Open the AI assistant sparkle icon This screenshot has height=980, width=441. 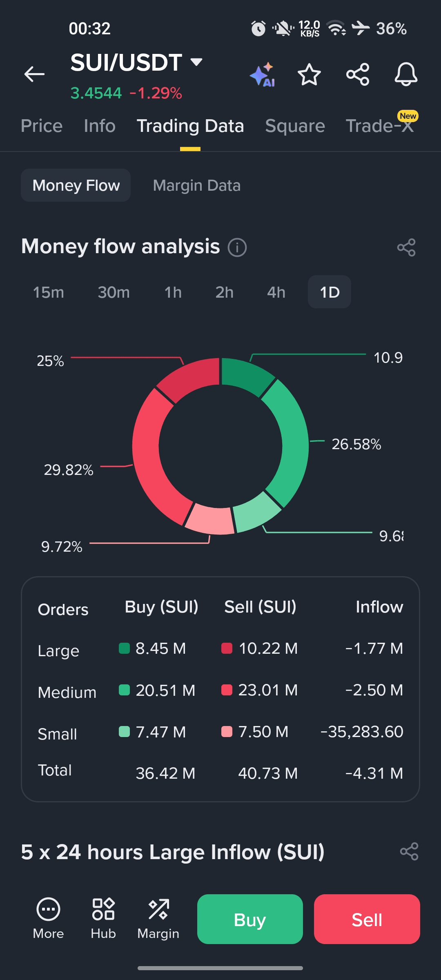click(x=262, y=75)
